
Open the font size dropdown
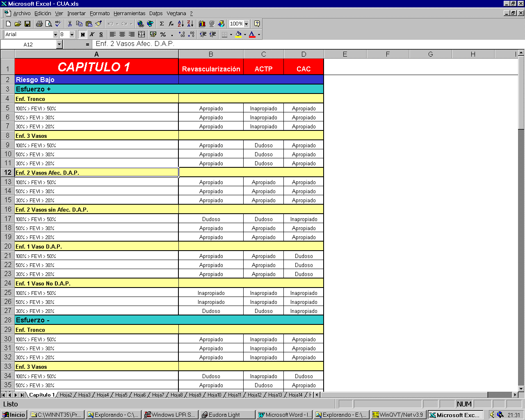[x=72, y=34]
